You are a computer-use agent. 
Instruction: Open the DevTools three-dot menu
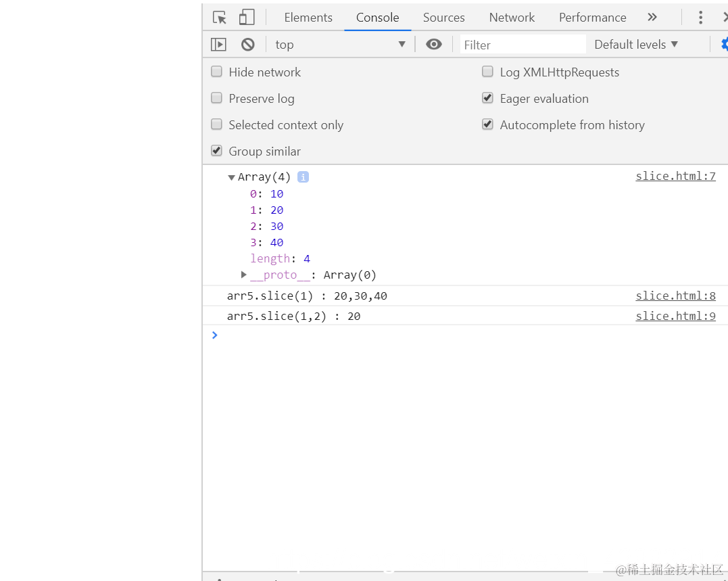(x=700, y=18)
